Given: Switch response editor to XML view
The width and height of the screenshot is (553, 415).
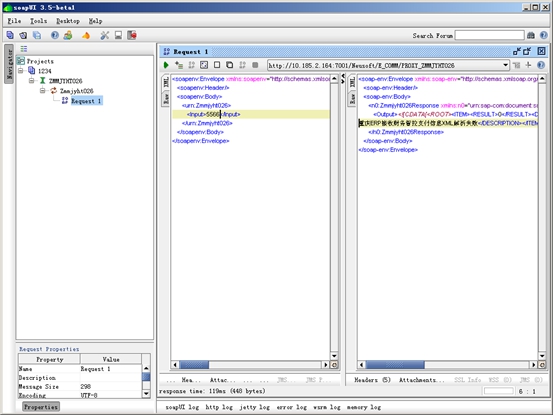Looking at the screenshot, I should tap(352, 83).
